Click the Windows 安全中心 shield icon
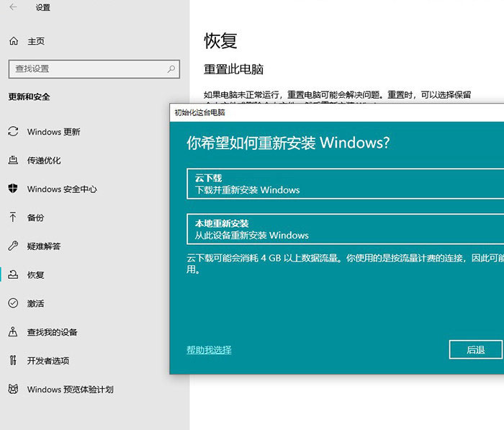Viewport: 504px width, 430px height. 13,189
